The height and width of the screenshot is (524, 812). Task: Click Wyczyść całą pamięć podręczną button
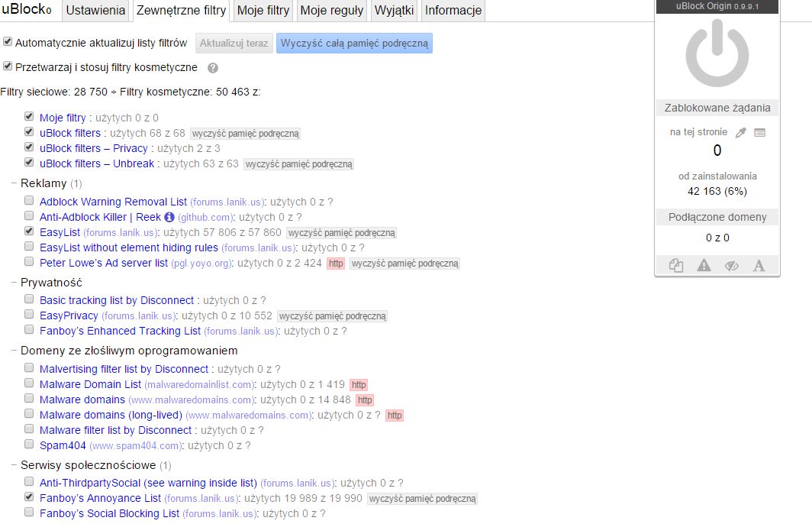click(354, 43)
